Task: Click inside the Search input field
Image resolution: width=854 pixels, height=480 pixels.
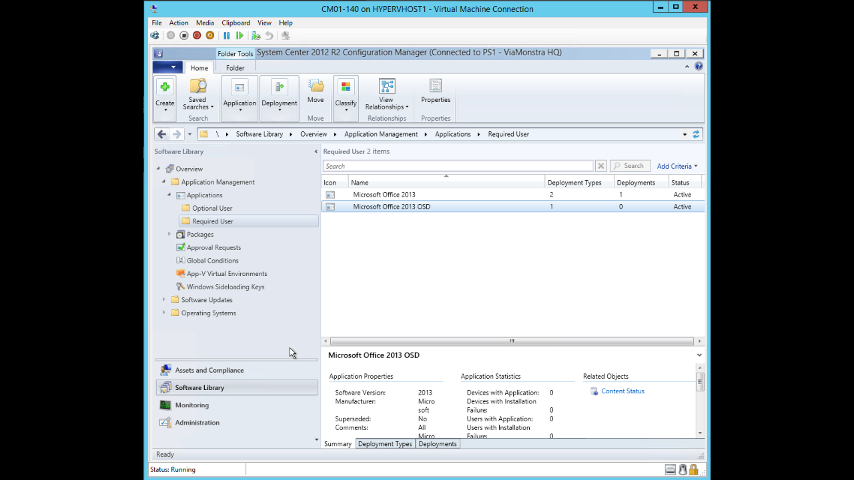Action: click(x=458, y=166)
